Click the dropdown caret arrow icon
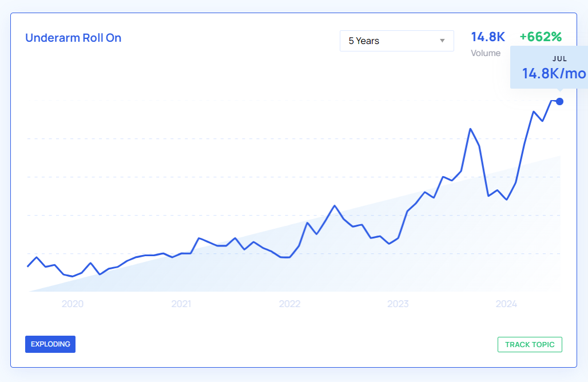 click(x=442, y=41)
